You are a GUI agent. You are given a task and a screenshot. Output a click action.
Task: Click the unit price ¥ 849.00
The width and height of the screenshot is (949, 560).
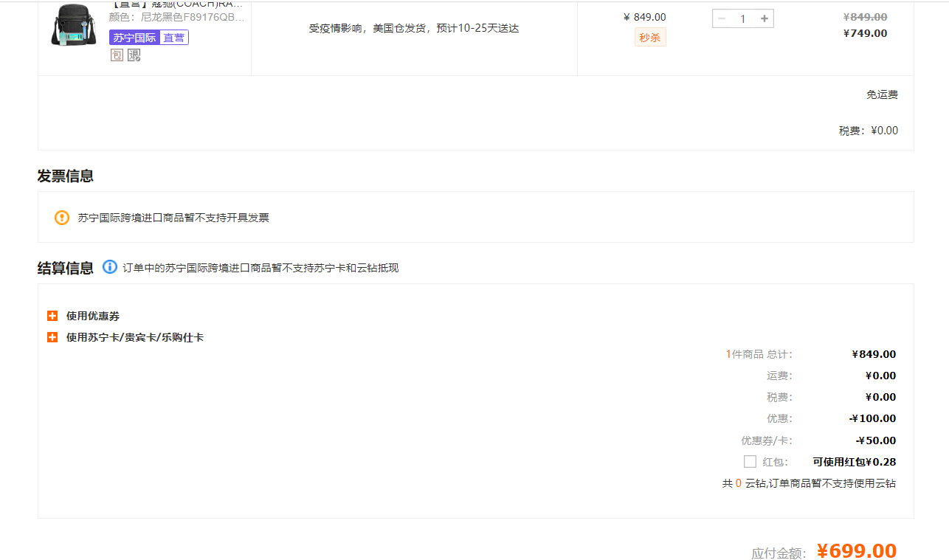pyautogui.click(x=645, y=17)
